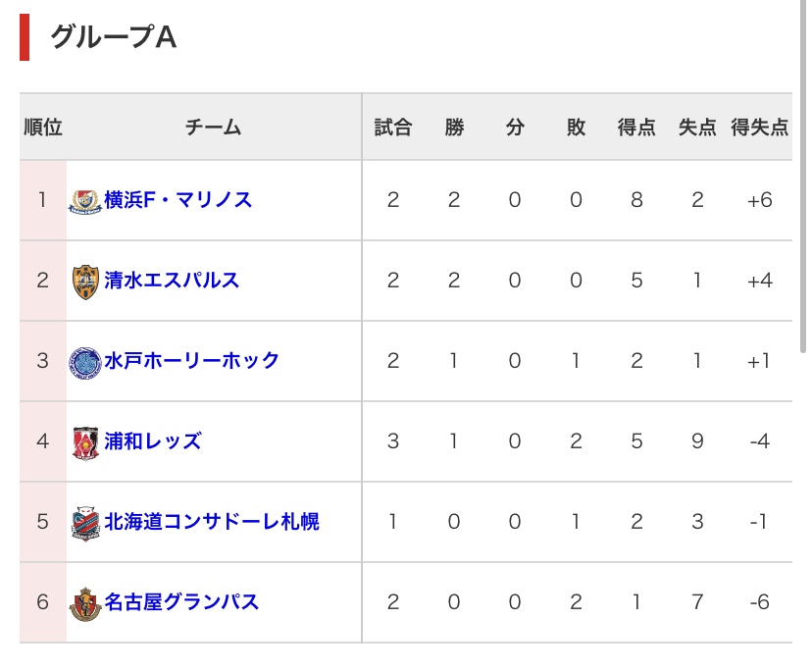Open the 浦和レッズ team link
The height and width of the screenshot is (671, 812).
[x=153, y=440]
